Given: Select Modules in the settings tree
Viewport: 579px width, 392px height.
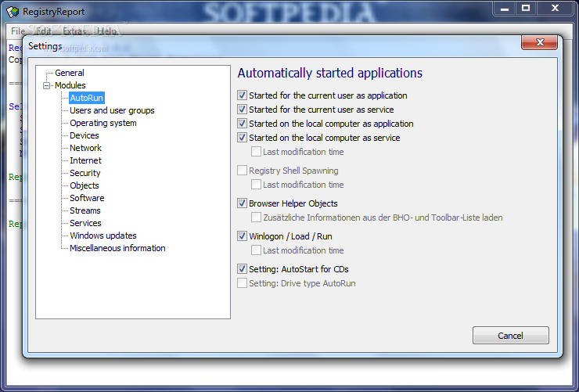Looking at the screenshot, I should [x=70, y=85].
